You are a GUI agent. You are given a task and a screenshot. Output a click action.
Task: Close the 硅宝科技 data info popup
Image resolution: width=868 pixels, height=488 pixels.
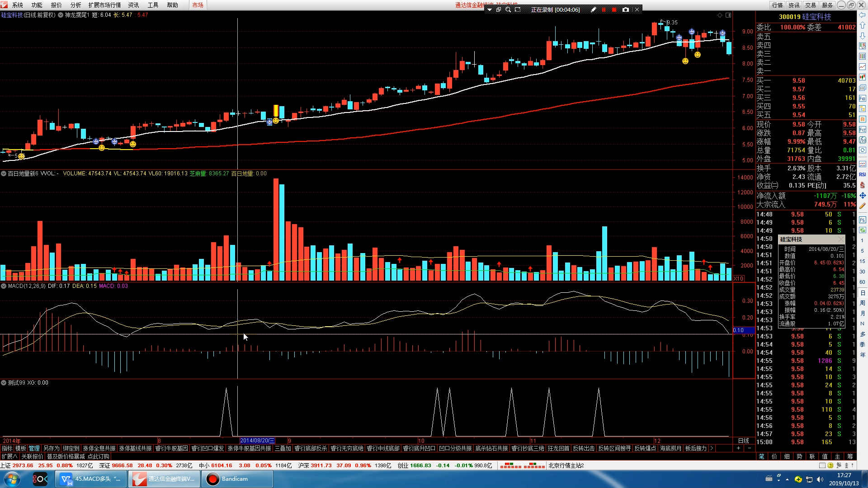tap(840, 239)
